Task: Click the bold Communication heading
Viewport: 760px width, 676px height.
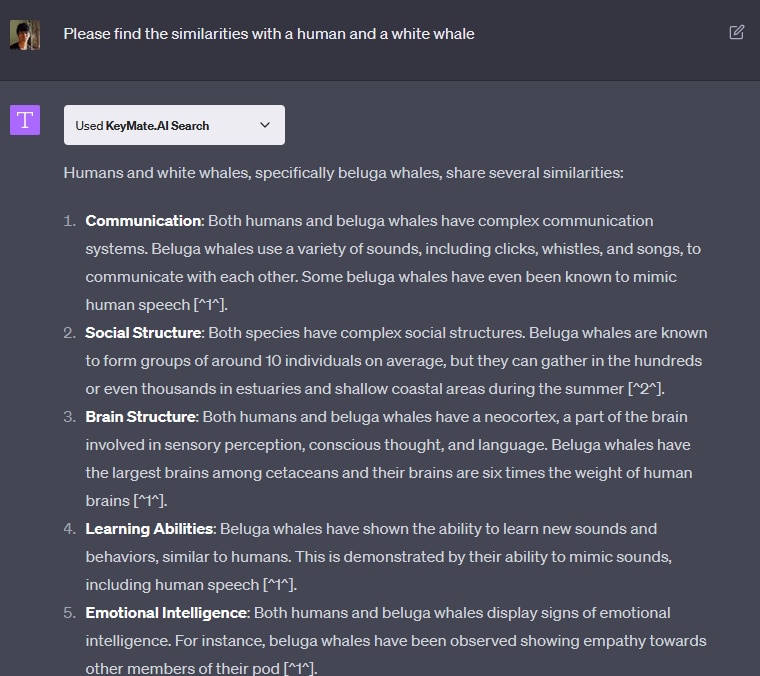Action: 143,220
